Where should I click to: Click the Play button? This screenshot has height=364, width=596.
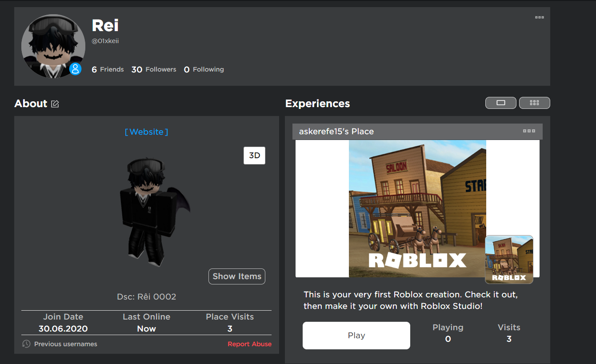click(x=356, y=336)
